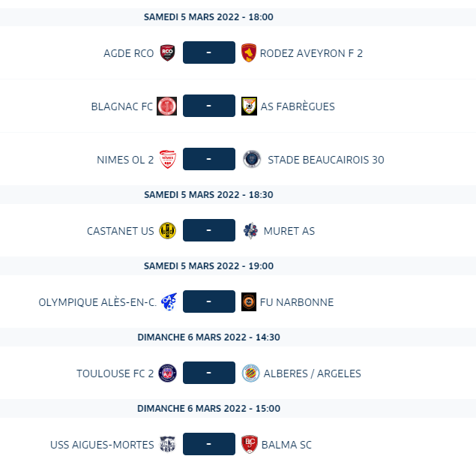The width and height of the screenshot is (476, 468).
Task: Click the Rodez Aveyron F 2 crest
Action: (249, 52)
